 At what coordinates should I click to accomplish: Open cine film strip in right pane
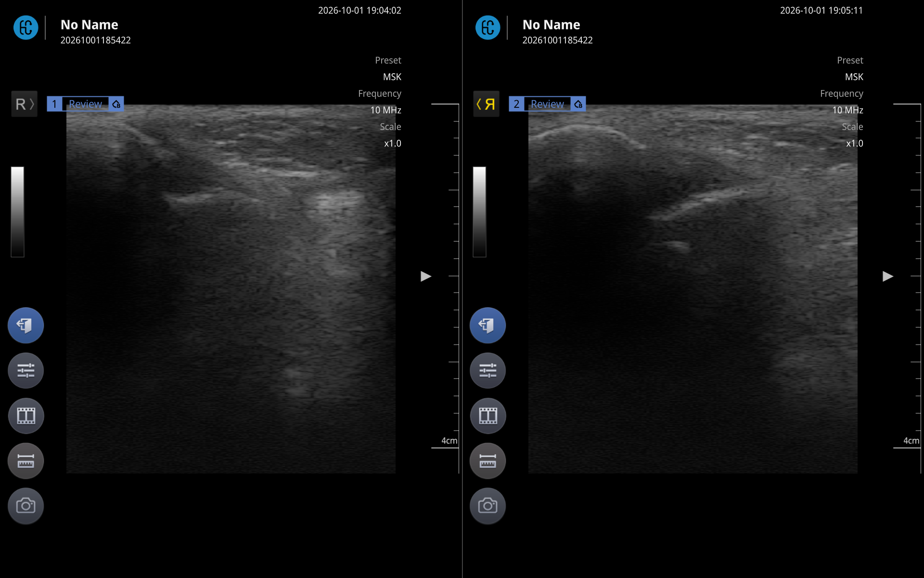click(488, 416)
